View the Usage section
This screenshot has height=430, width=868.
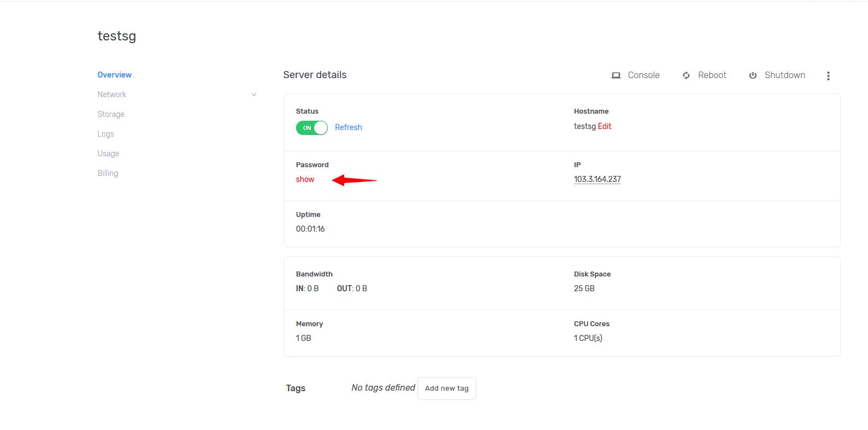click(108, 154)
